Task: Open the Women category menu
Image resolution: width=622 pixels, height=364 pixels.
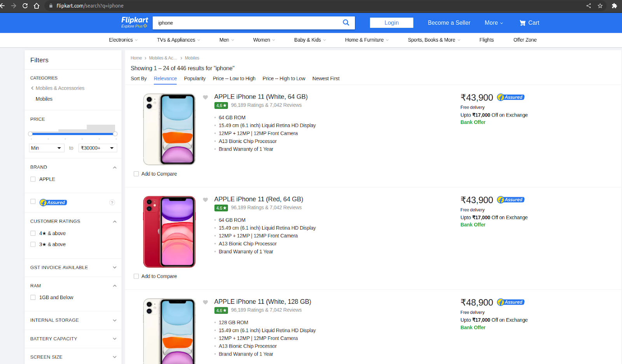Action: (x=264, y=40)
